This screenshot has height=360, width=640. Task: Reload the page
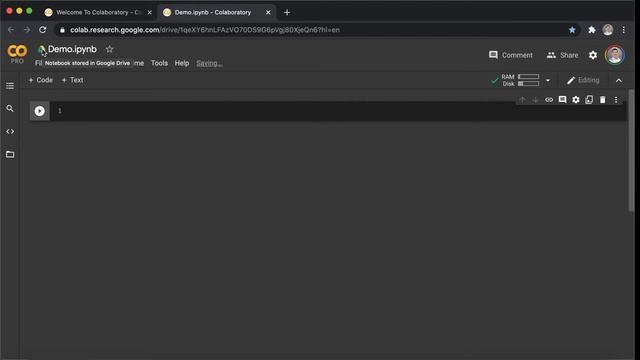pos(42,30)
